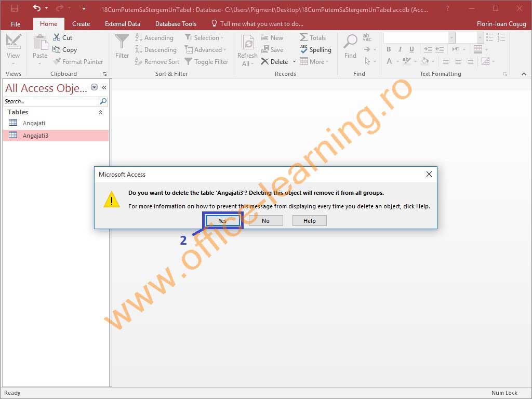Center align text in Text Formatting
This screenshot has height=399, width=532.
click(458, 61)
